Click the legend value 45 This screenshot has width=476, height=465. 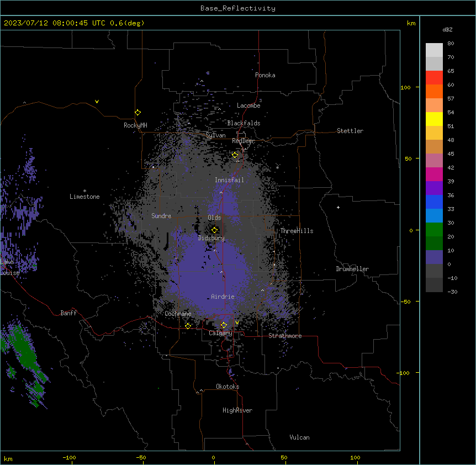coord(451,154)
